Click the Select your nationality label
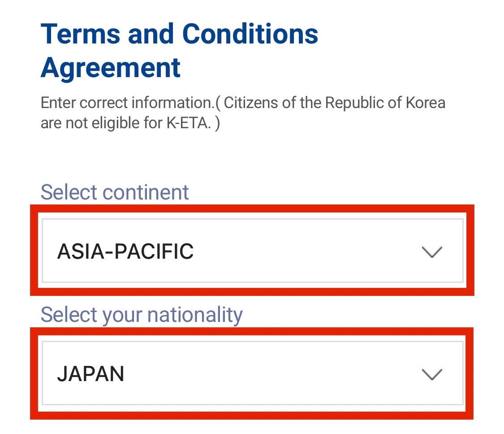 [x=141, y=314]
